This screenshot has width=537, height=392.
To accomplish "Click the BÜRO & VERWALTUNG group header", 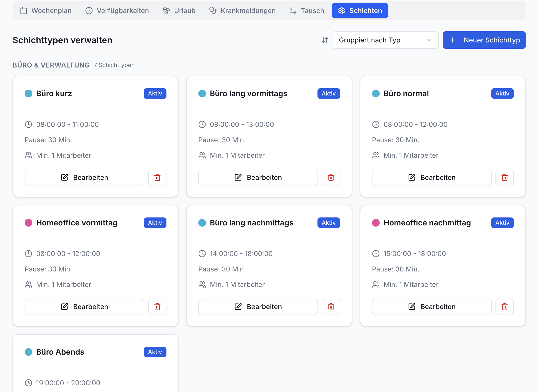I will (x=51, y=65).
